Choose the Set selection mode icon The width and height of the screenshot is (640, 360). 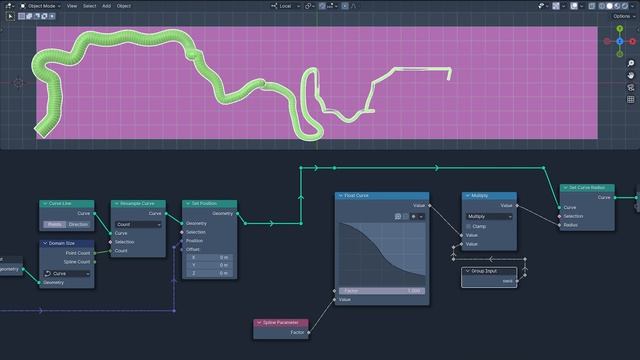click(x=22, y=16)
